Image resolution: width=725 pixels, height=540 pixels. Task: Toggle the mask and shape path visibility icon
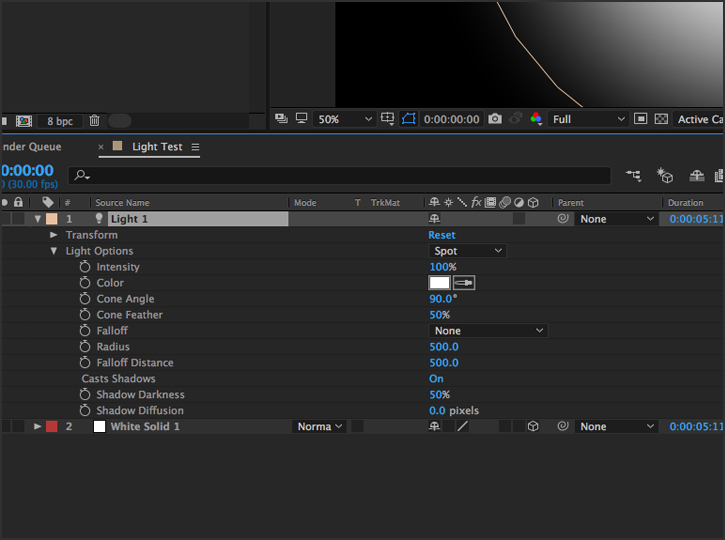point(409,119)
